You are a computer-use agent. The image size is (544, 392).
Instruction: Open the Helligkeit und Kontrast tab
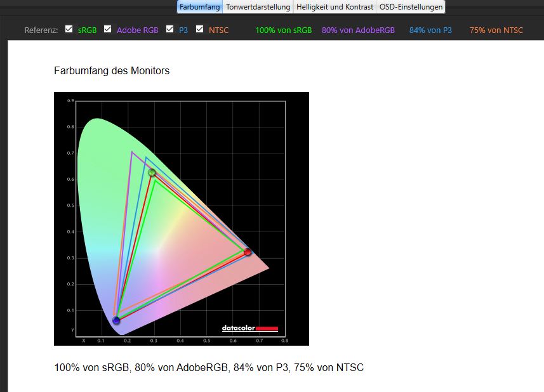pyautogui.click(x=335, y=6)
